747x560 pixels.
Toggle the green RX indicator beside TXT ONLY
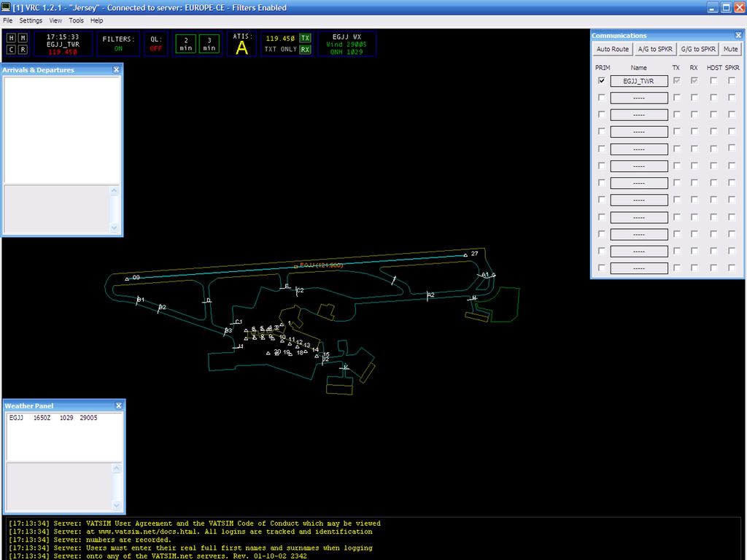pyautogui.click(x=305, y=50)
